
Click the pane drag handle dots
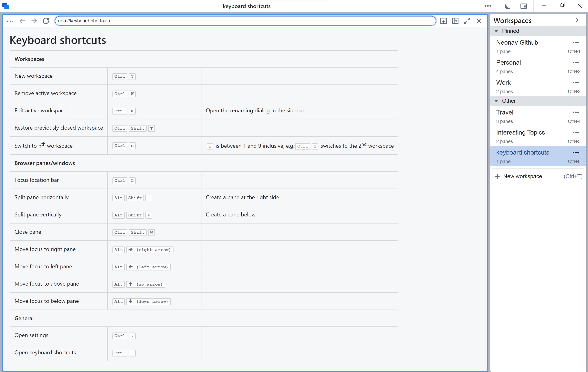coord(10,21)
